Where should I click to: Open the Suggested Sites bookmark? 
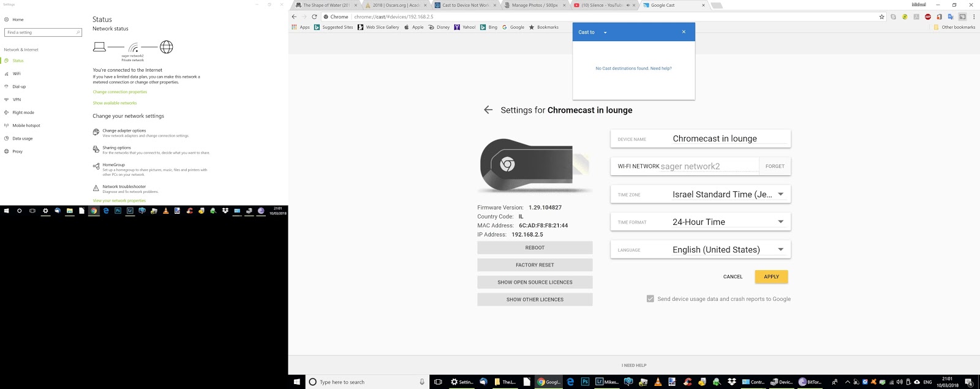pyautogui.click(x=333, y=27)
